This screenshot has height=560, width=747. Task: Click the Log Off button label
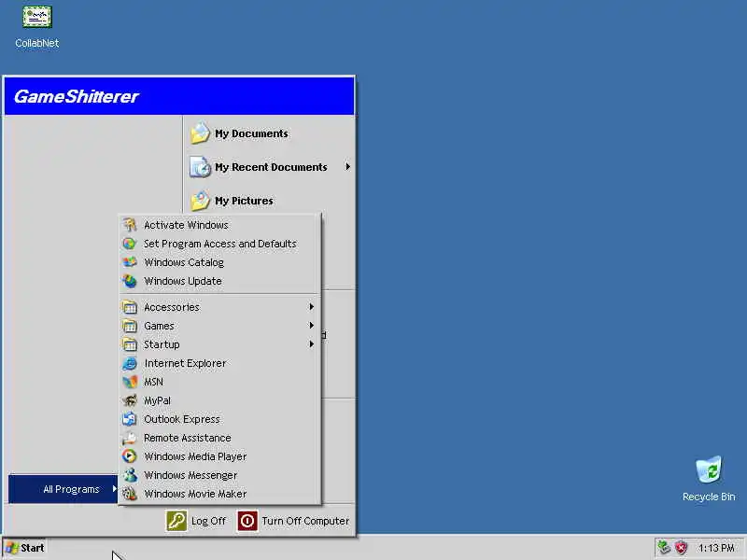[x=208, y=521]
